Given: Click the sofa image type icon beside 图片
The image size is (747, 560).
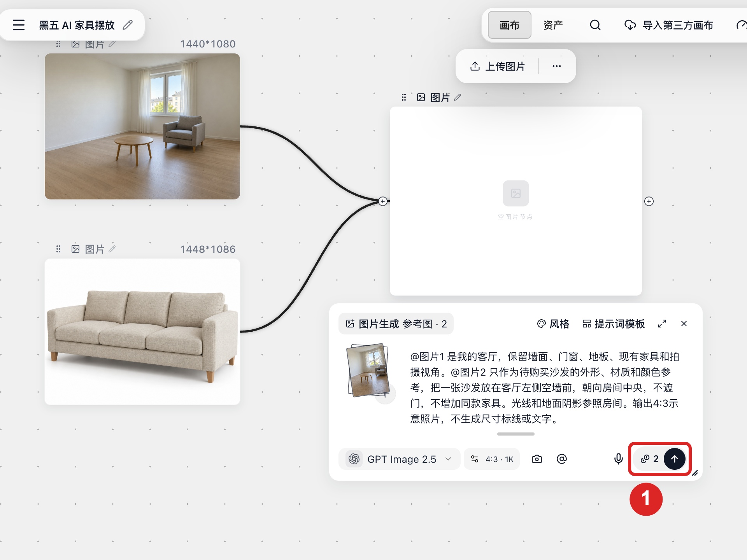Looking at the screenshot, I should click(75, 249).
